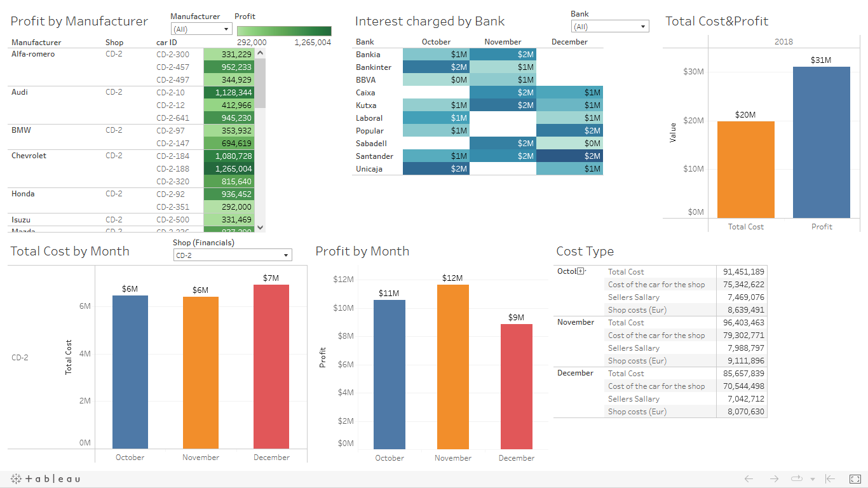Select the December $7M bar in Total Cost by Month
The width and height of the screenshot is (868, 488).
click(271, 367)
